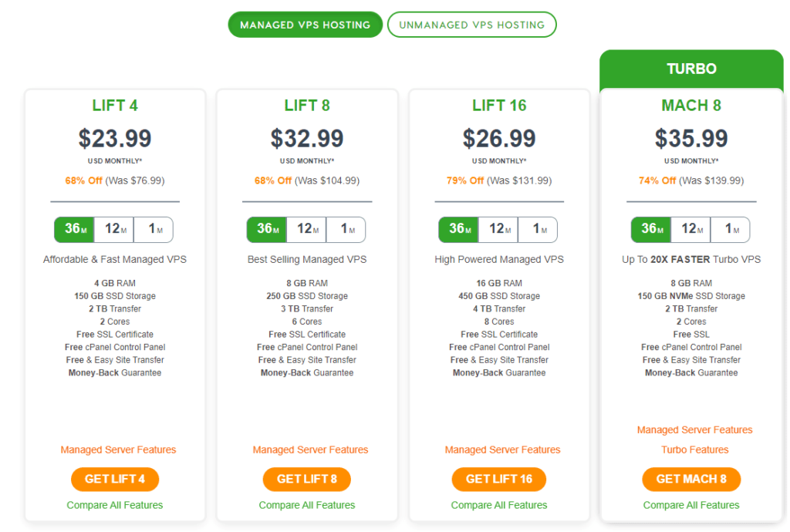
Task: Pick 12-month term on Mach 8
Action: tap(690, 230)
